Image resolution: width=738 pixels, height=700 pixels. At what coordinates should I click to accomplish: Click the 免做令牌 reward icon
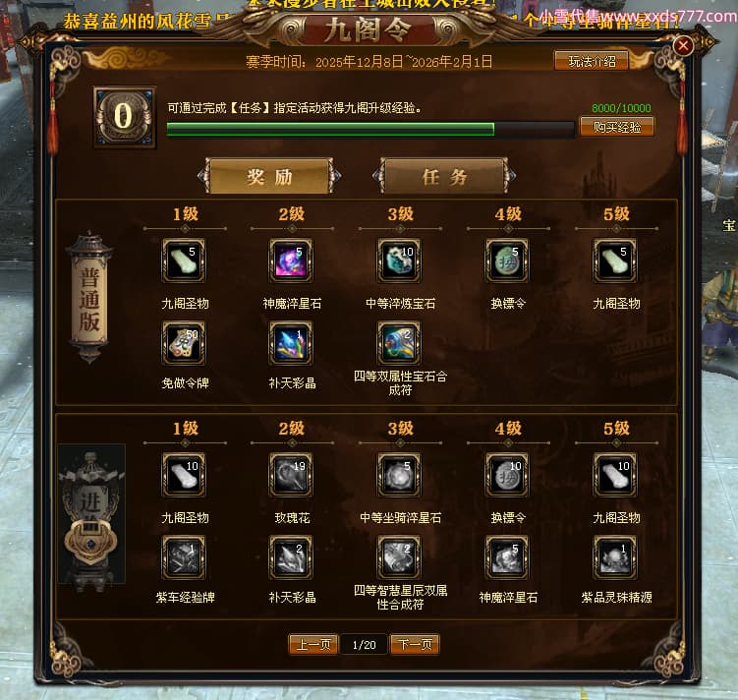pyautogui.click(x=184, y=343)
